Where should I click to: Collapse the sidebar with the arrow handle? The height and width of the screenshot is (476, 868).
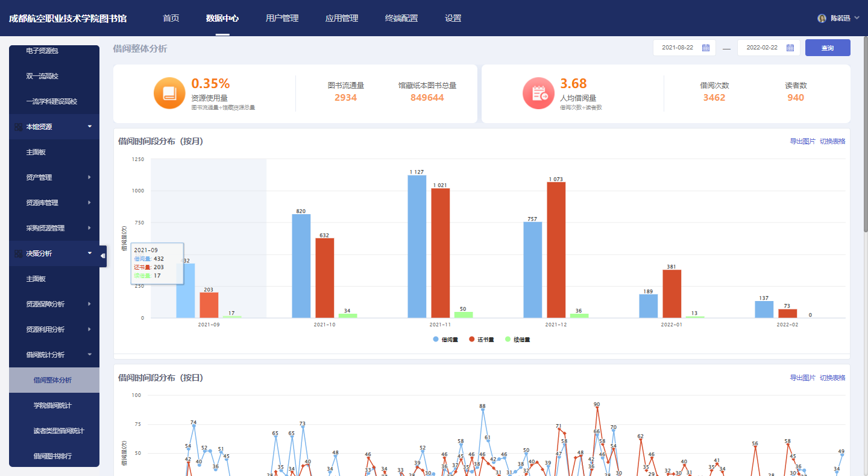tap(103, 256)
